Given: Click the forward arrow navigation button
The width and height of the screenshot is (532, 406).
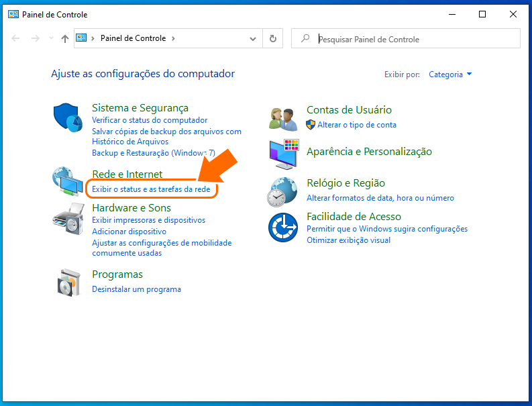Looking at the screenshot, I should 36,38.
